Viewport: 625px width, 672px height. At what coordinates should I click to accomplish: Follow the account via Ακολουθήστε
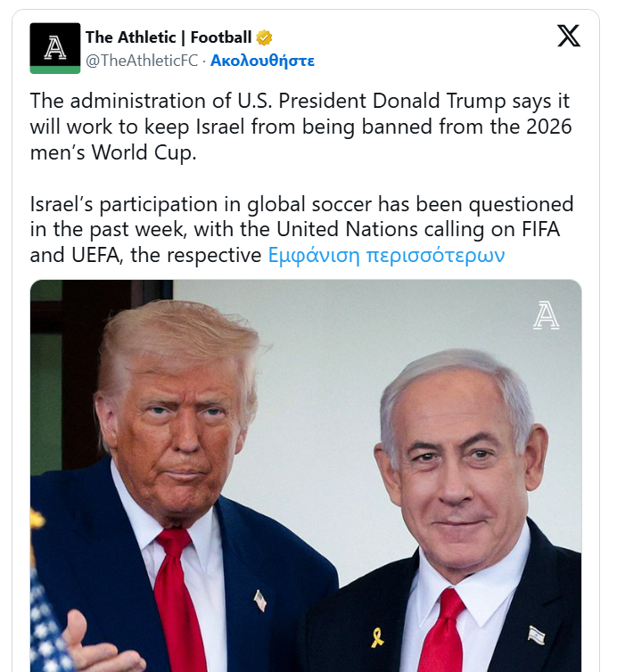(x=262, y=61)
